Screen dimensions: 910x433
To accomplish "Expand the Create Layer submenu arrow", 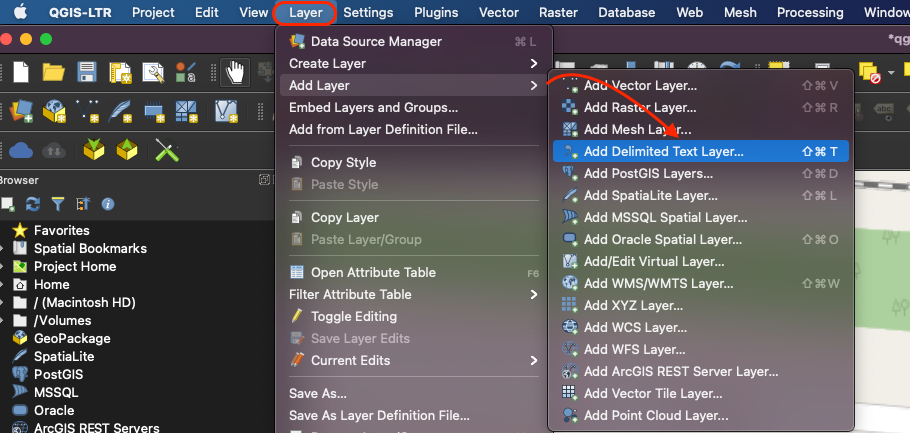I will (x=533, y=63).
